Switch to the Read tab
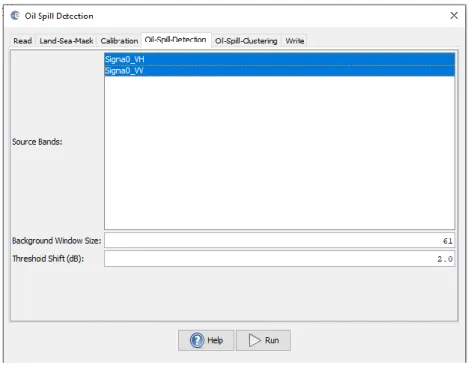468x365 pixels. [23, 41]
